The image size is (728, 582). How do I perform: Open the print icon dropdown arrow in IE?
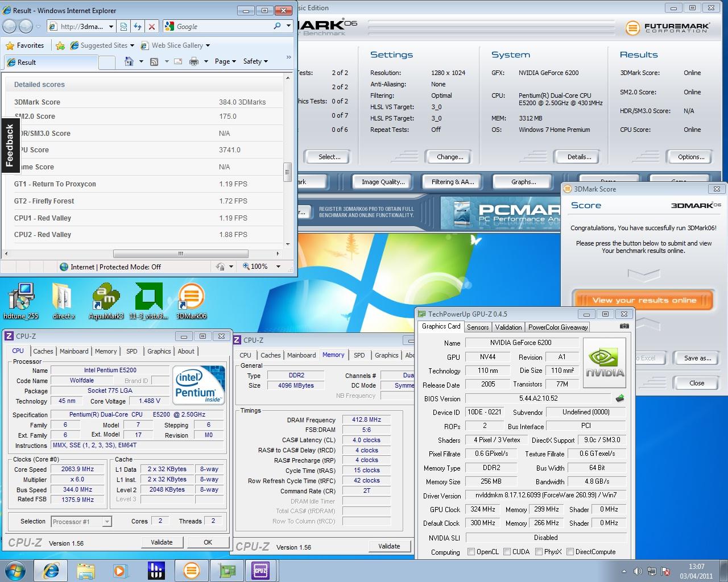click(205, 61)
